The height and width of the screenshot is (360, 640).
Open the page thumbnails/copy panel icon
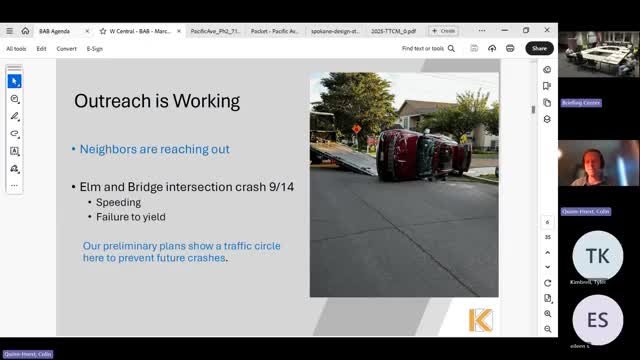tap(547, 103)
